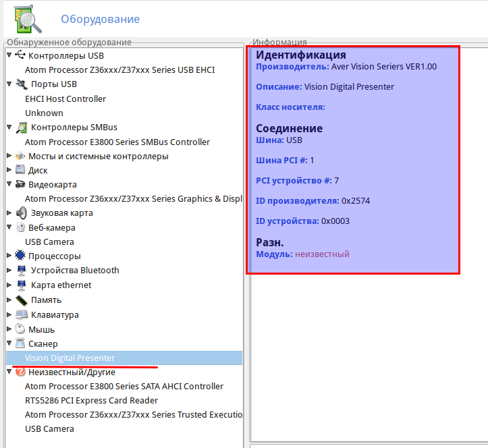Click the SMBus controllers icon
Screen dimensions: 488x448
(22, 128)
